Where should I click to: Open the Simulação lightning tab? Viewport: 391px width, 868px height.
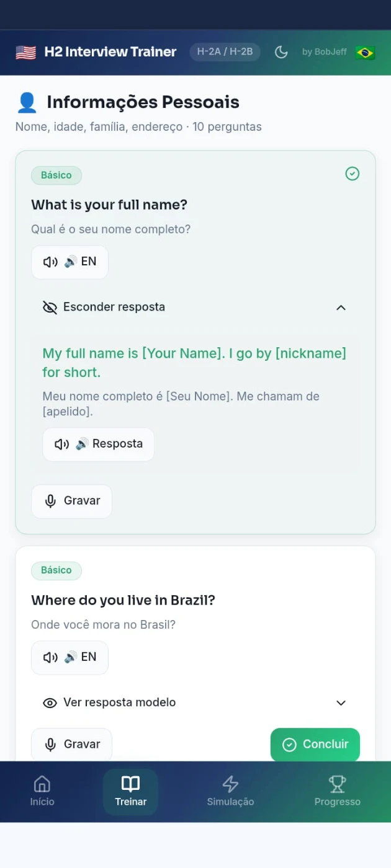[230, 791]
